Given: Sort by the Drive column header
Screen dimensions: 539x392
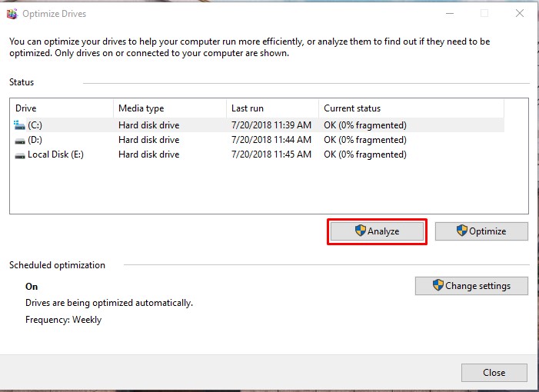Looking at the screenshot, I should click(x=62, y=108).
